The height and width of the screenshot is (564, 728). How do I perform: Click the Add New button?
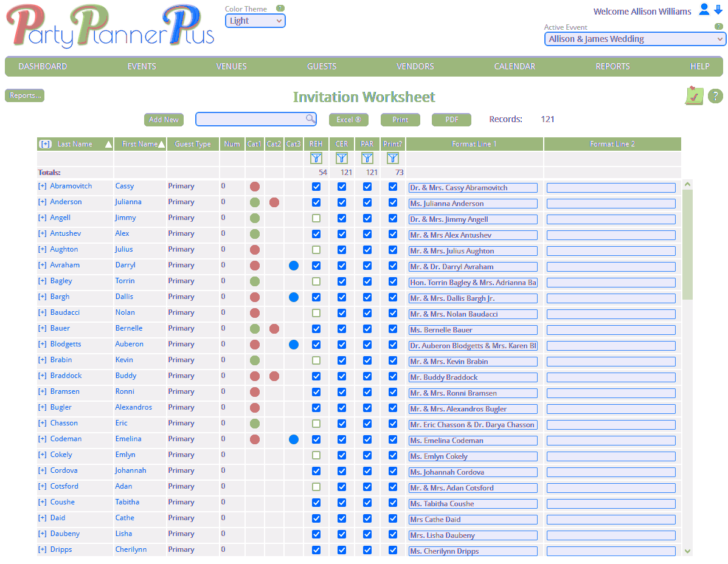click(x=164, y=120)
